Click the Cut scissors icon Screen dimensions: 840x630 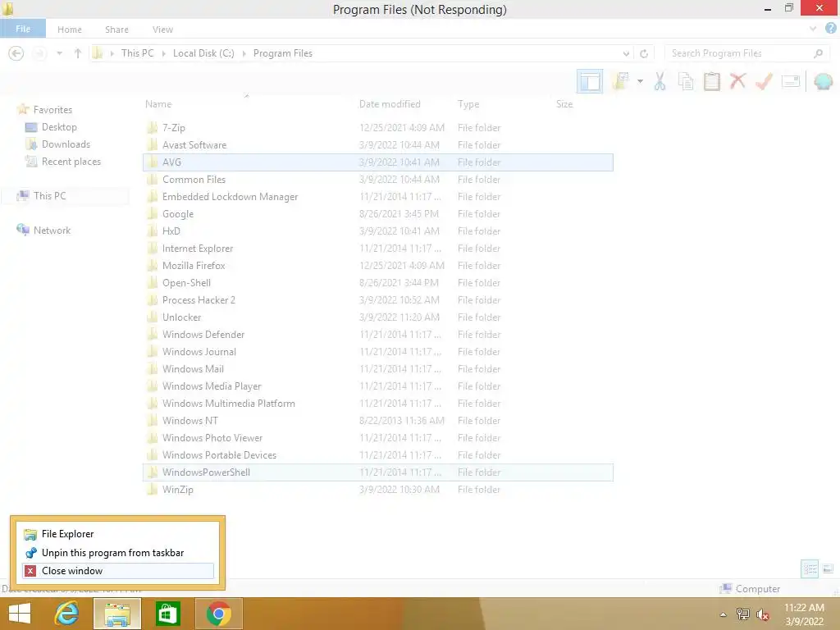pos(660,81)
